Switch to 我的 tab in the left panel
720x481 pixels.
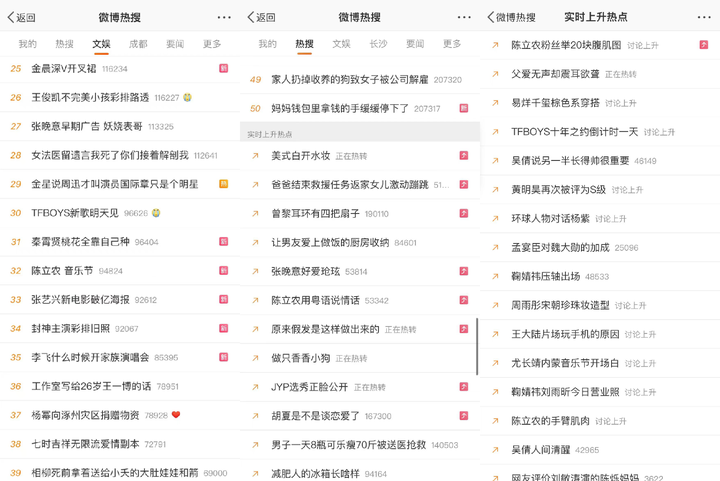point(28,44)
